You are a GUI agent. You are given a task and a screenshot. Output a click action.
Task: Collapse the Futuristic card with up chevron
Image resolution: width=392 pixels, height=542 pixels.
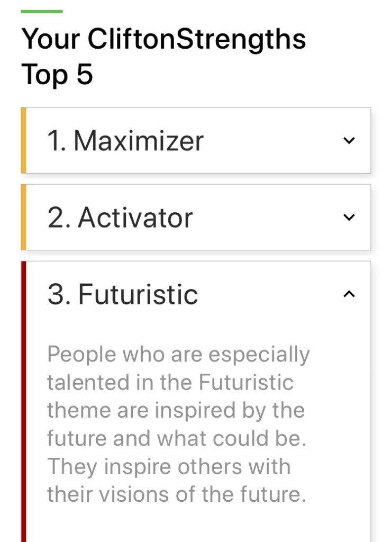click(349, 294)
